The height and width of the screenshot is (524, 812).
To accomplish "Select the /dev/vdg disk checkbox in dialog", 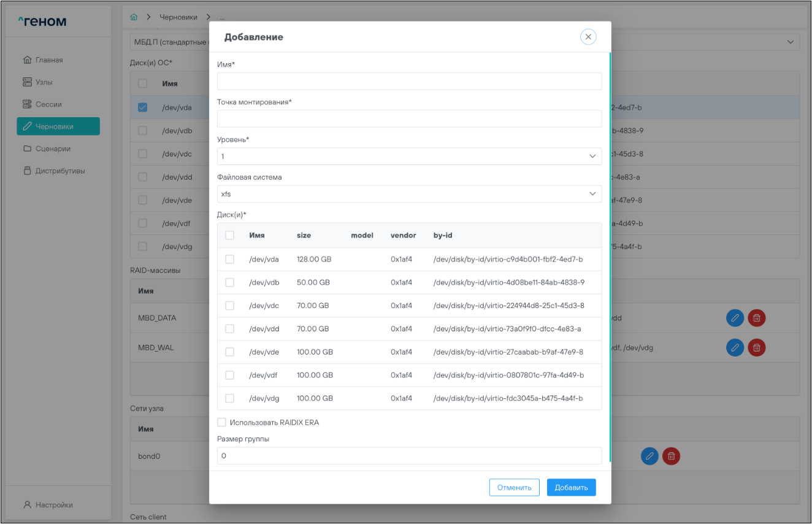I will [x=229, y=398].
